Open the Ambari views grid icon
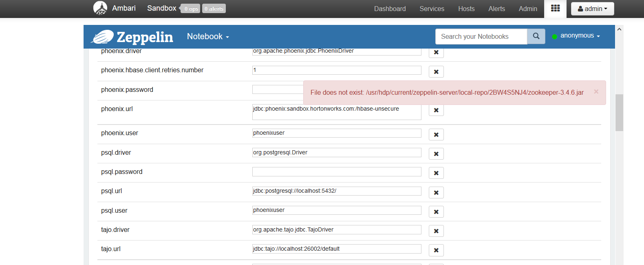The image size is (644, 265). pyautogui.click(x=555, y=9)
